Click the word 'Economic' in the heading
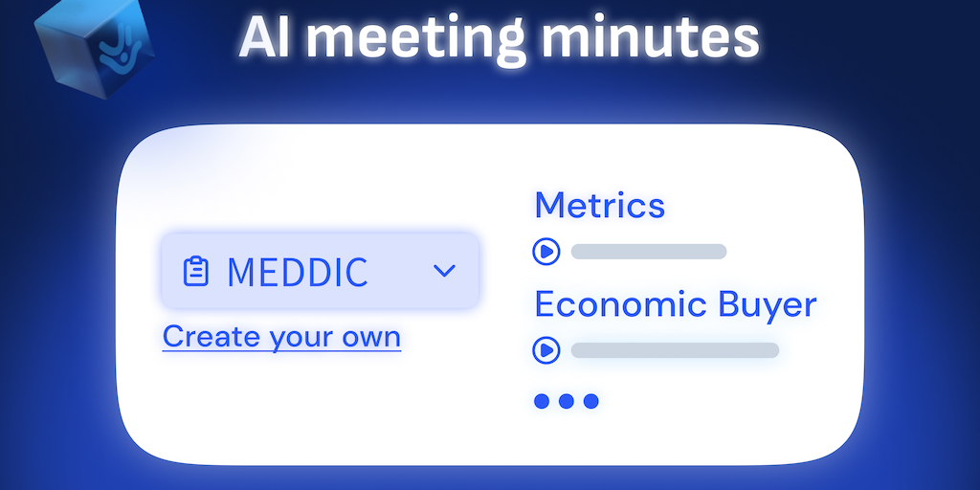This screenshot has width=980, height=490. coord(607,304)
